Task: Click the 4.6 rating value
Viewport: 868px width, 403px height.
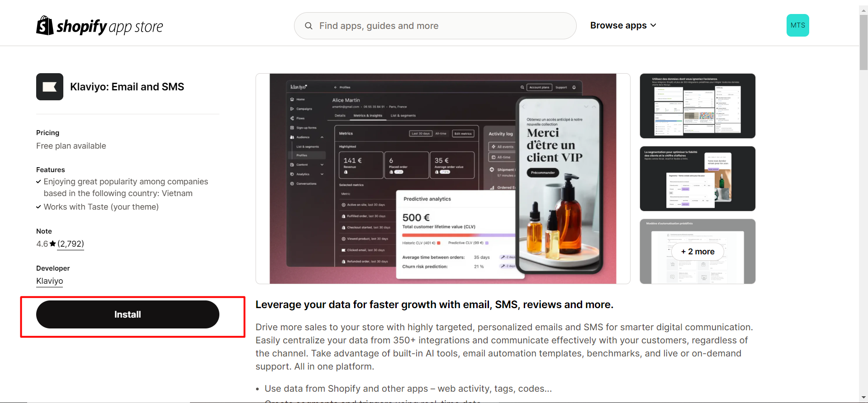Action: (x=42, y=244)
